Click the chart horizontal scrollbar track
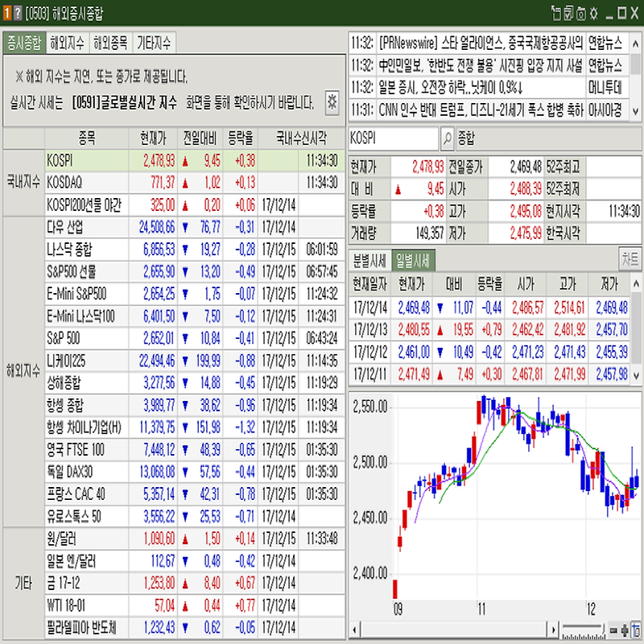The image size is (644, 644). click(454, 630)
